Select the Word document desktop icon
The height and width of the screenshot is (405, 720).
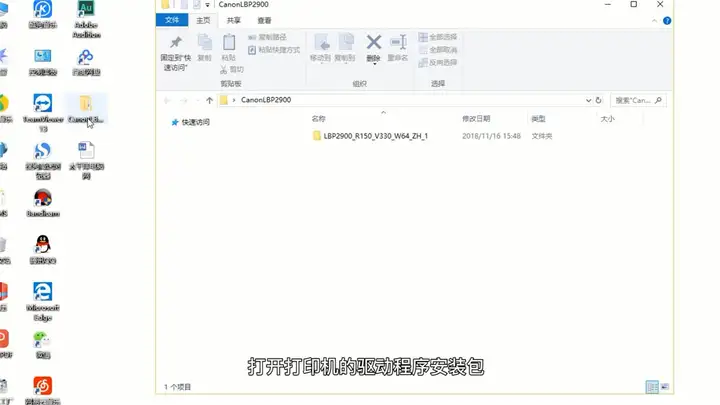(86, 160)
